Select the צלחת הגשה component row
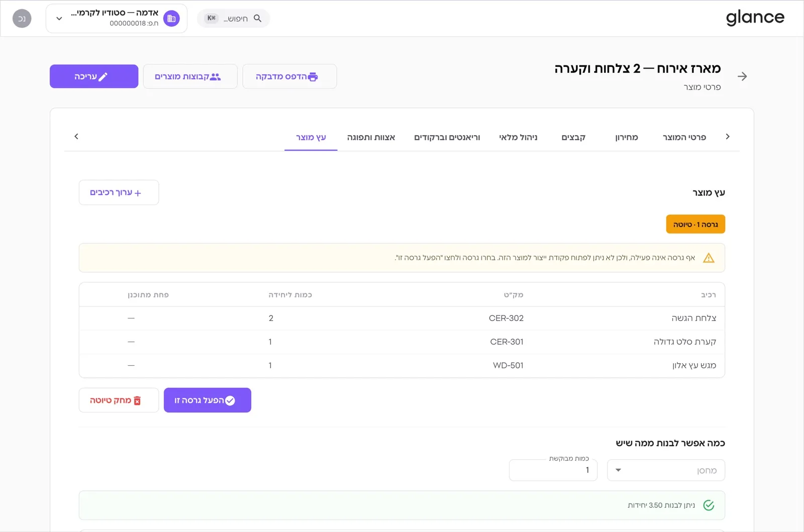Image resolution: width=804 pixels, height=532 pixels. point(402,318)
